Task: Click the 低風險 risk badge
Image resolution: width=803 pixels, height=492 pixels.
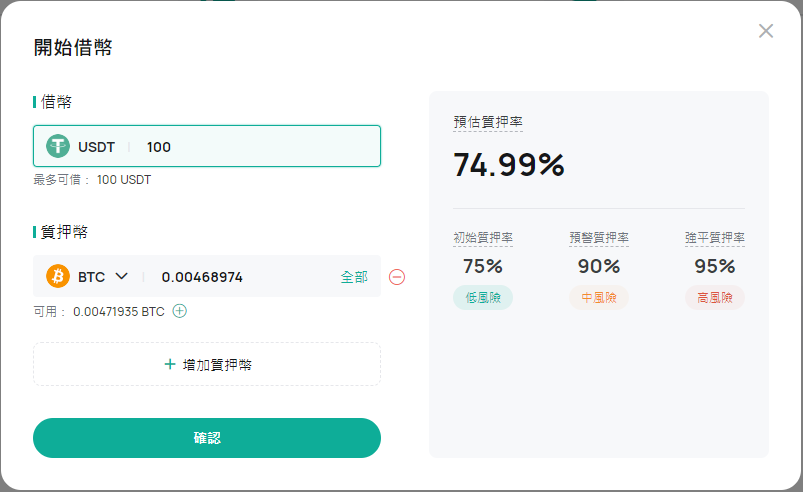Action: click(483, 297)
